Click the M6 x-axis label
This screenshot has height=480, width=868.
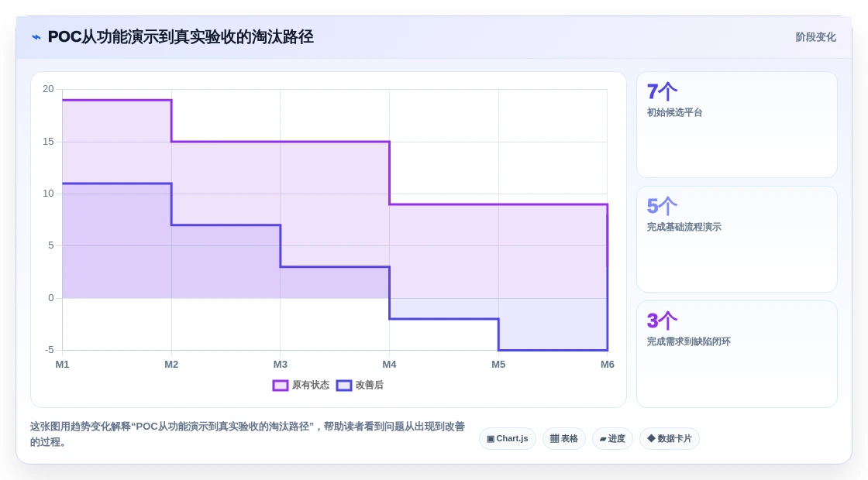click(608, 365)
